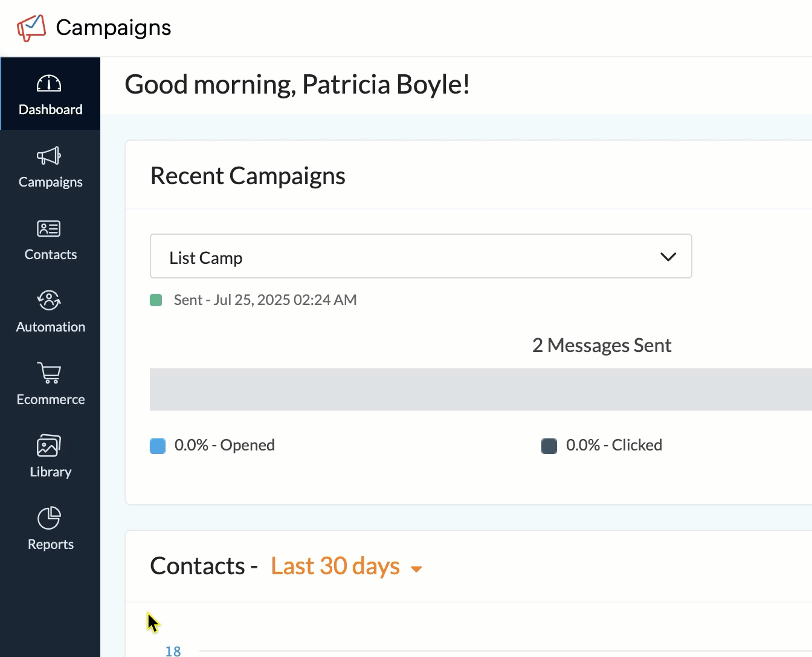Click the Reports pie chart icon
Viewport: 812px width, 657px height.
[49, 518]
